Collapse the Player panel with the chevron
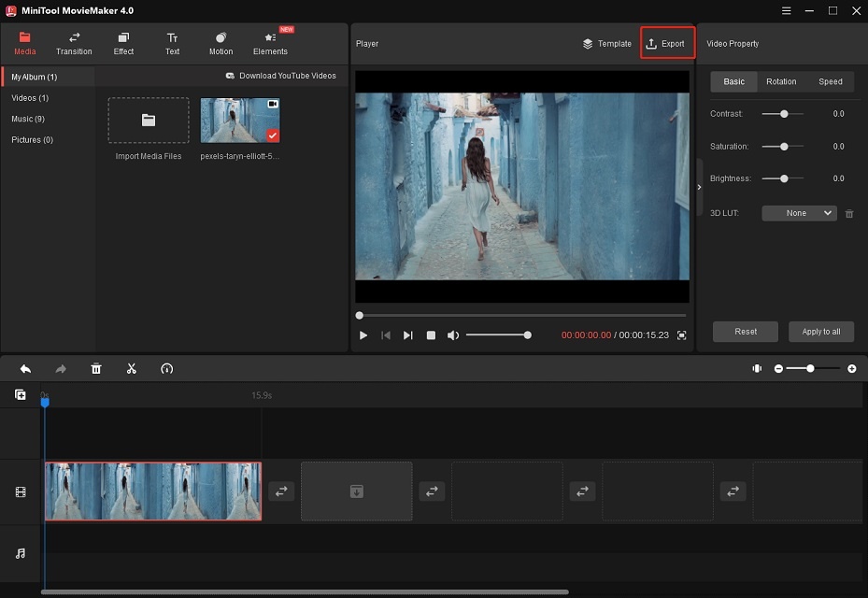868x598 pixels. (699, 186)
